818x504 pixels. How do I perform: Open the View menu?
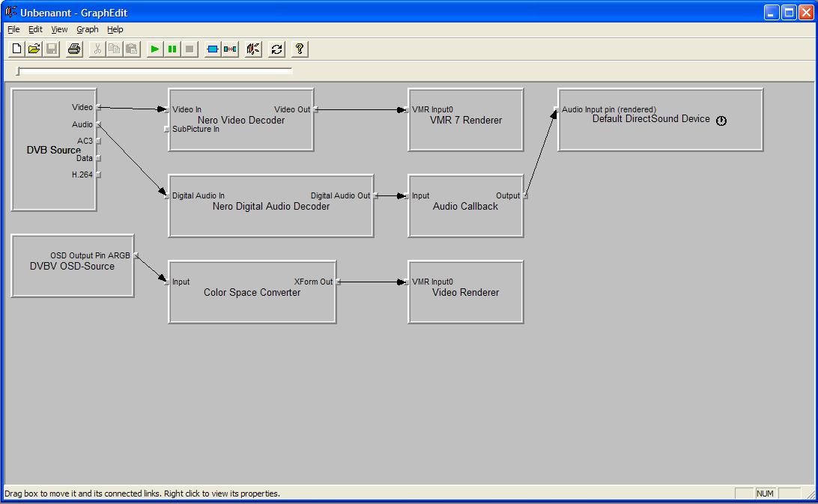pyautogui.click(x=59, y=29)
